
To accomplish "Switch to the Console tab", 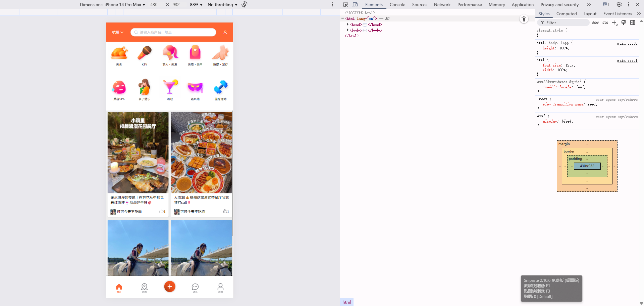I will tap(397, 4).
